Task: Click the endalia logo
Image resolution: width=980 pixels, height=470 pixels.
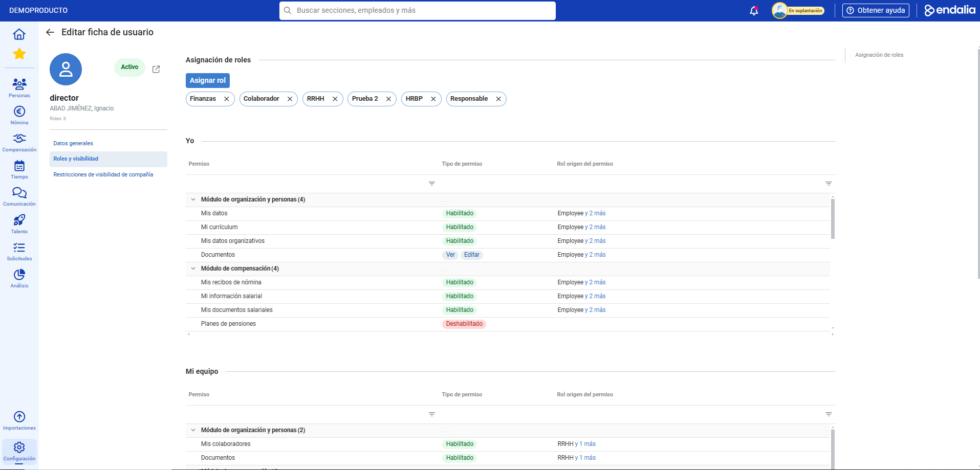Action: click(x=950, y=10)
